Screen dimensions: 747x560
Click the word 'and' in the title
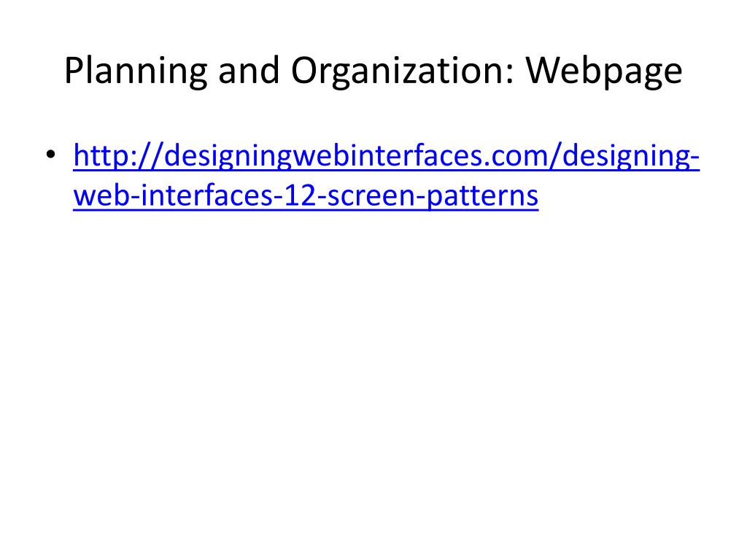249,71
